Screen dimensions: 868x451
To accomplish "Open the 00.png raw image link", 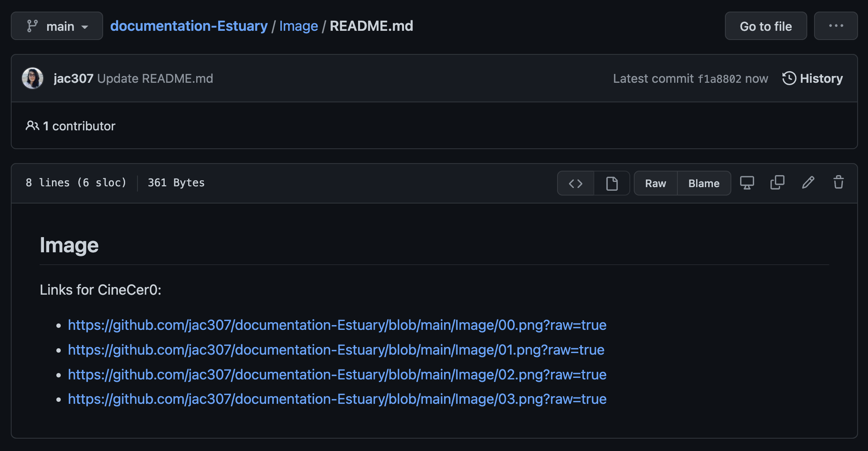I will [337, 325].
